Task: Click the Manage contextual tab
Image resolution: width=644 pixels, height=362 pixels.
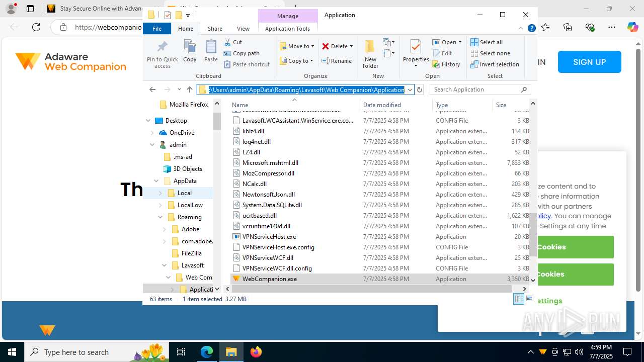Action: pos(288,16)
